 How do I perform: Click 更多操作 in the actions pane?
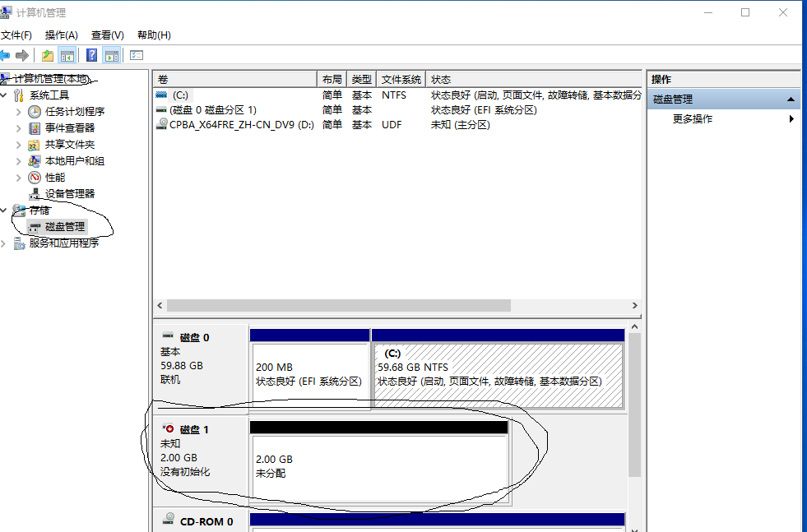click(x=693, y=119)
